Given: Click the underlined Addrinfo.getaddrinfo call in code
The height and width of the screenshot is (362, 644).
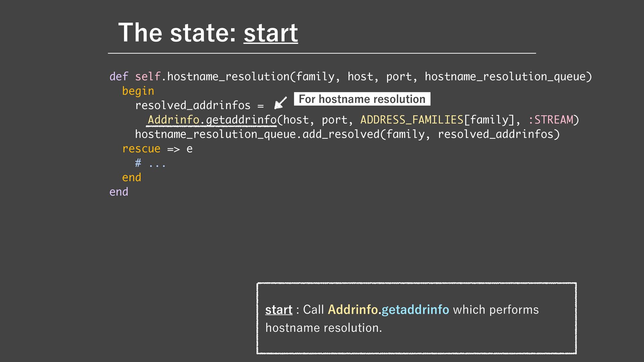Looking at the screenshot, I should 212,120.
